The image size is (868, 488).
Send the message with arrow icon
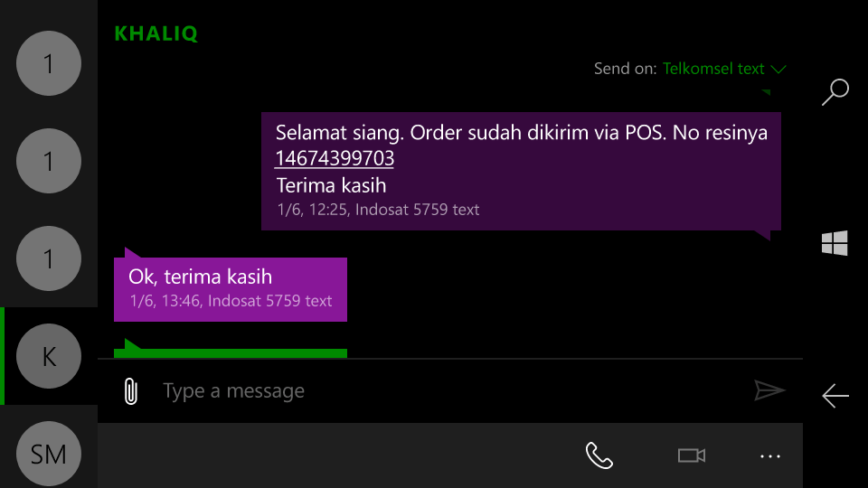pos(769,390)
